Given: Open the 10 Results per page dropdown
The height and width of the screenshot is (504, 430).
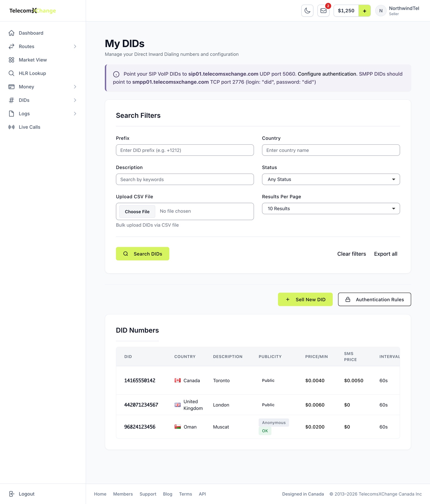Looking at the screenshot, I should tap(331, 209).
